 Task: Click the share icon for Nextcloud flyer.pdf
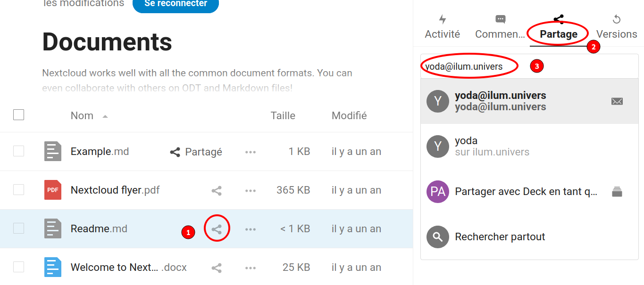click(217, 191)
